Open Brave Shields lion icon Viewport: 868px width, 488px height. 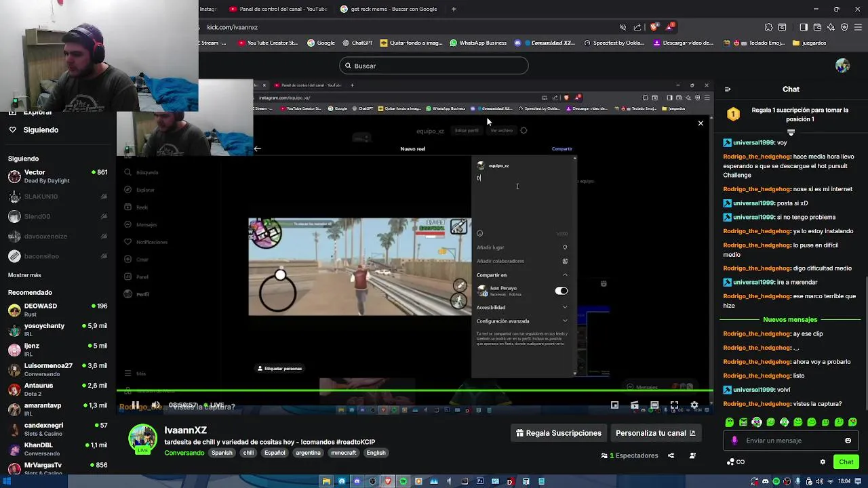click(654, 27)
